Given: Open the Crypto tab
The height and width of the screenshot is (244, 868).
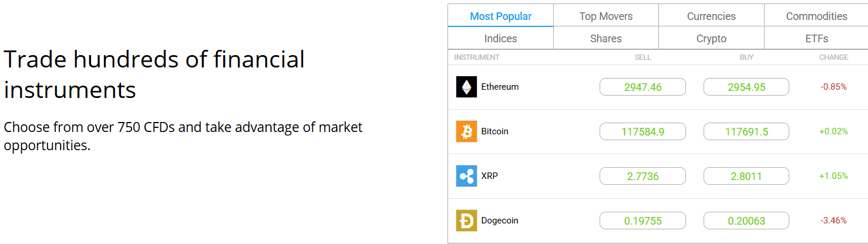Looking at the screenshot, I should 711,39.
